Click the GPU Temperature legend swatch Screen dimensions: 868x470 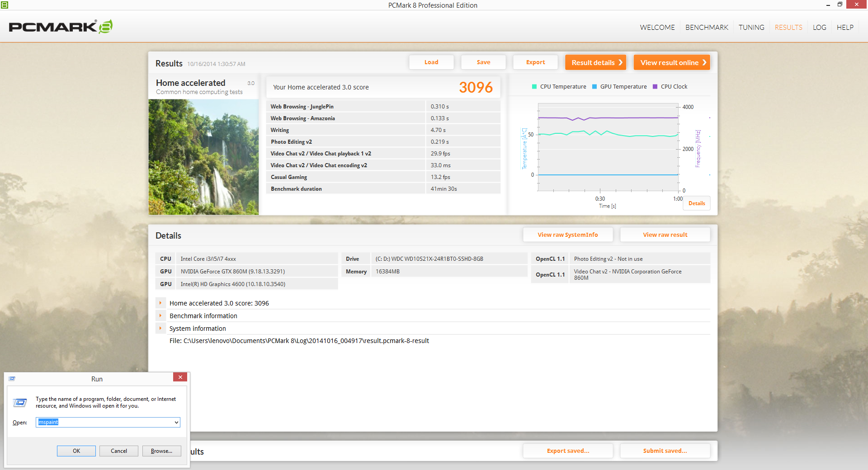[x=594, y=87]
